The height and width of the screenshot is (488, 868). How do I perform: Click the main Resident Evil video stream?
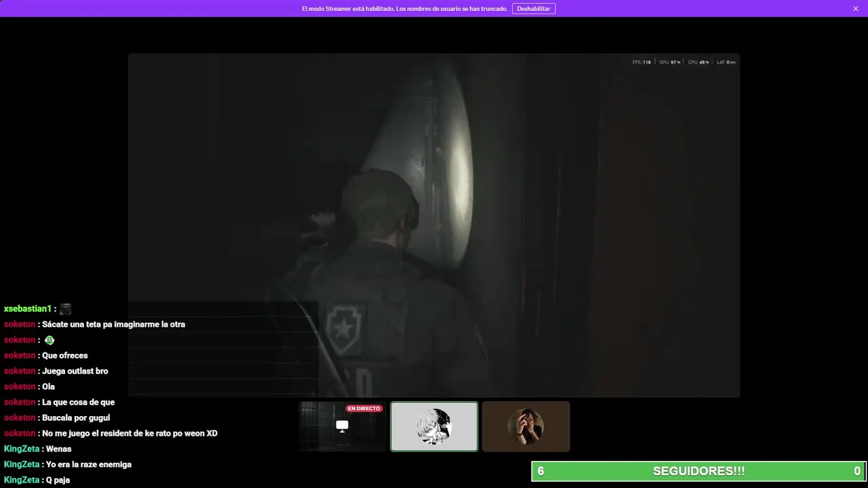tap(434, 225)
